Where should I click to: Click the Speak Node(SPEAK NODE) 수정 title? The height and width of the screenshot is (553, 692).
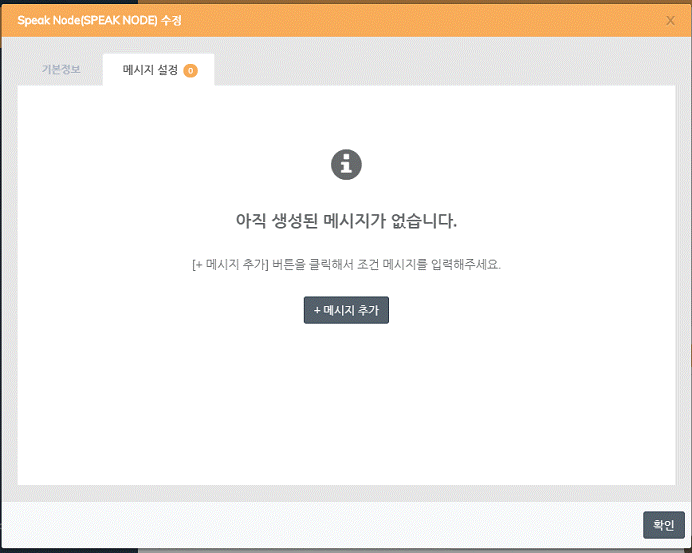pyautogui.click(x=99, y=20)
